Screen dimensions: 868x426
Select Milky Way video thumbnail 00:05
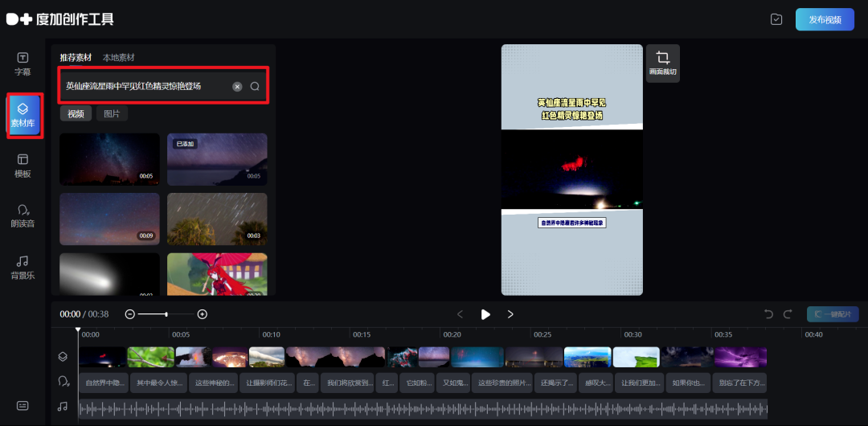click(x=109, y=159)
